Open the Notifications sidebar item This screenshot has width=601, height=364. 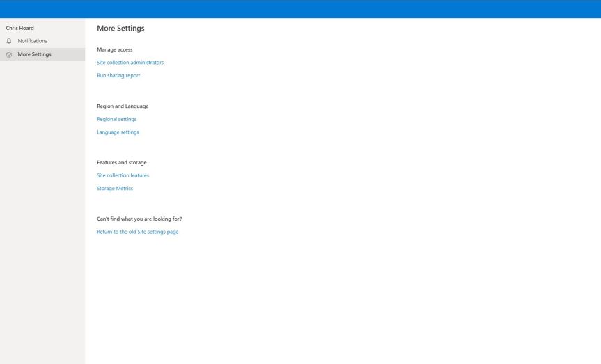pos(32,41)
